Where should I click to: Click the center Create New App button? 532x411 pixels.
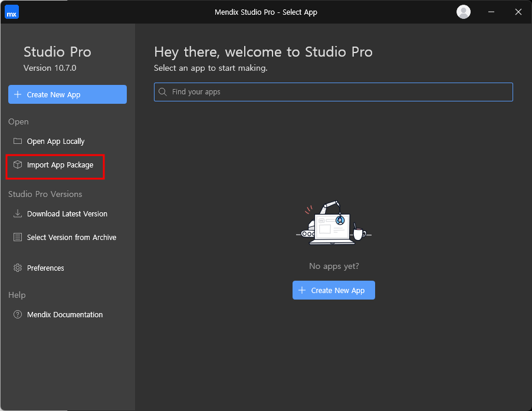pos(333,290)
